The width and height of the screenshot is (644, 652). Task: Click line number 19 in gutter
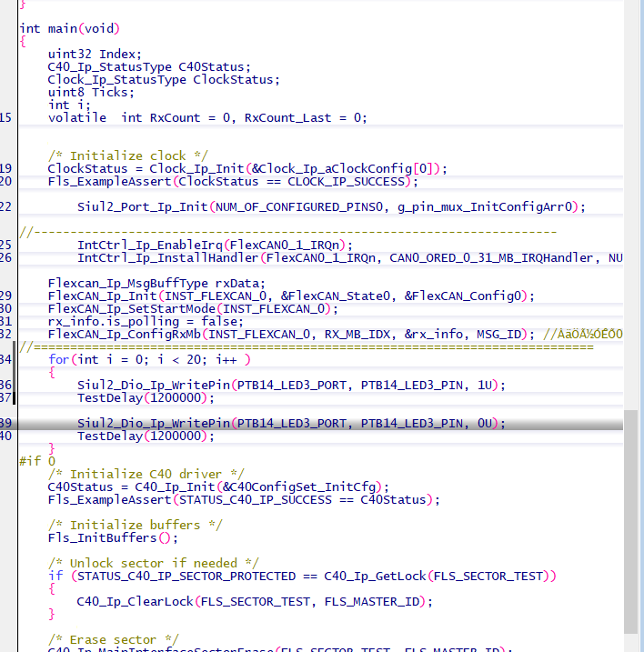5,168
